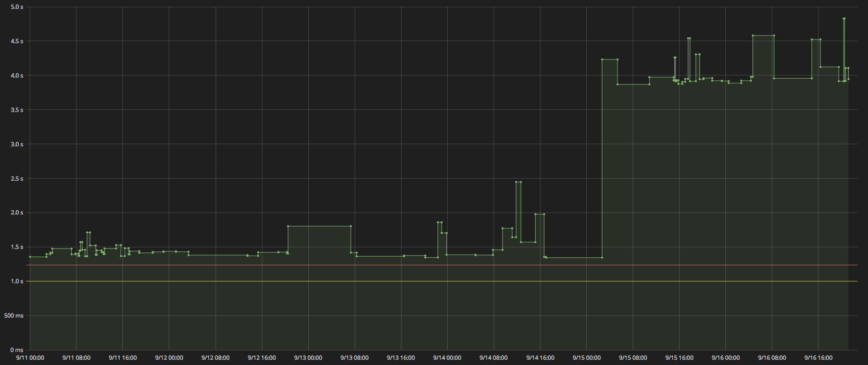Viewport: 868px width, 365px height.
Task: Select the "9/15 16:00" time axis label
Action: (680, 358)
